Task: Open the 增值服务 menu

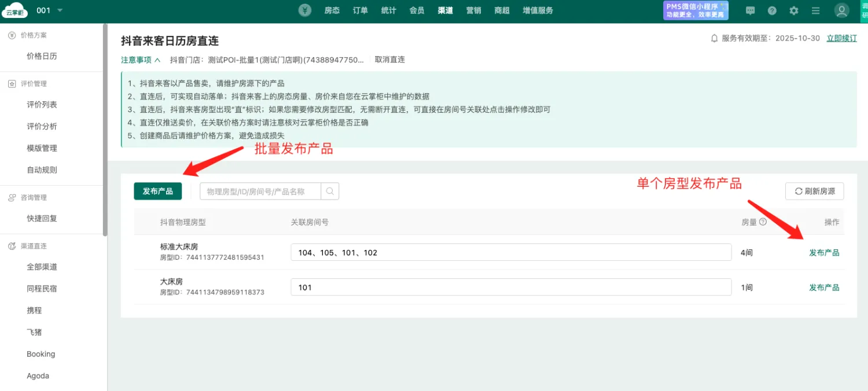Action: 538,10
